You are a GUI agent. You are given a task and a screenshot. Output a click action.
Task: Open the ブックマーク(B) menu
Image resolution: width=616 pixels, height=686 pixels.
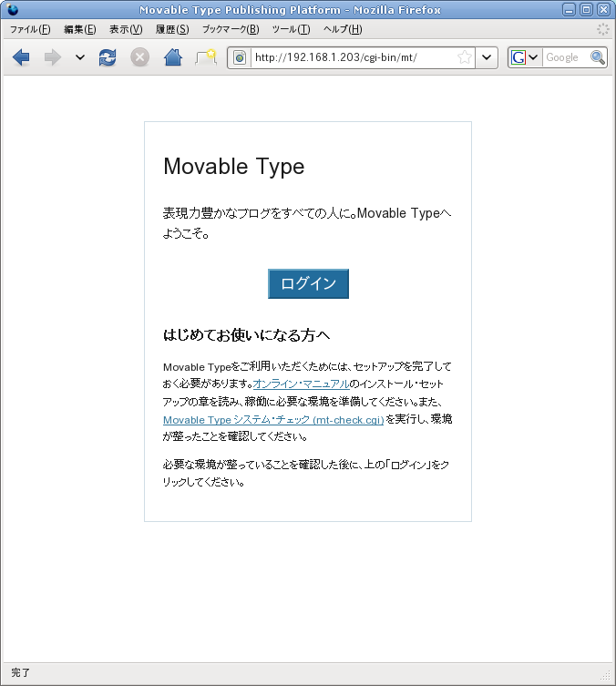point(231,29)
